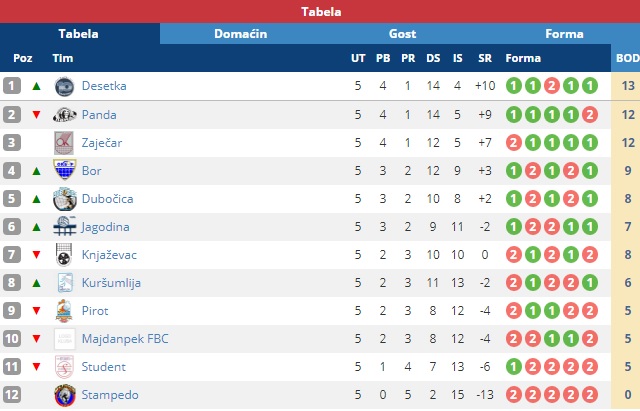Select the Tabela tab
640x411 pixels.
pos(78,34)
